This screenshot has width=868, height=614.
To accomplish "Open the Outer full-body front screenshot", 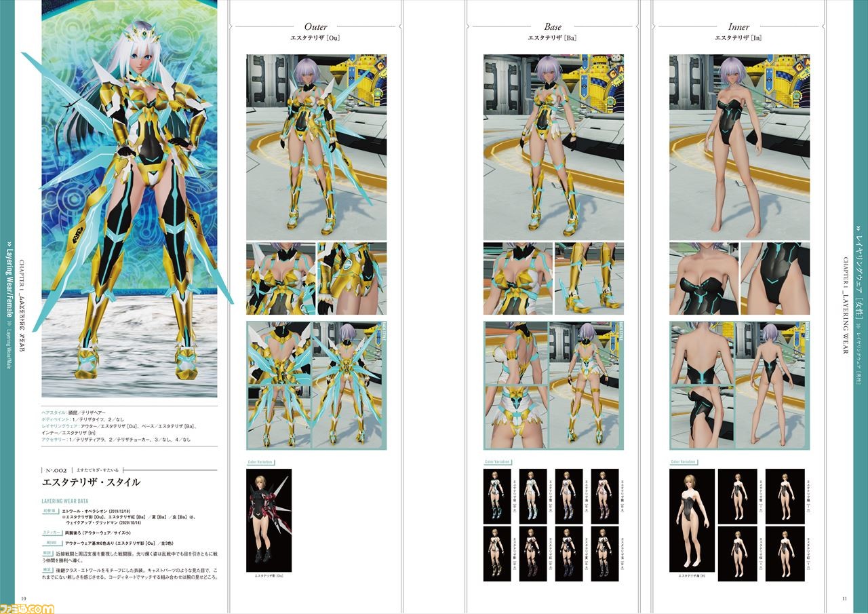I will [316, 147].
